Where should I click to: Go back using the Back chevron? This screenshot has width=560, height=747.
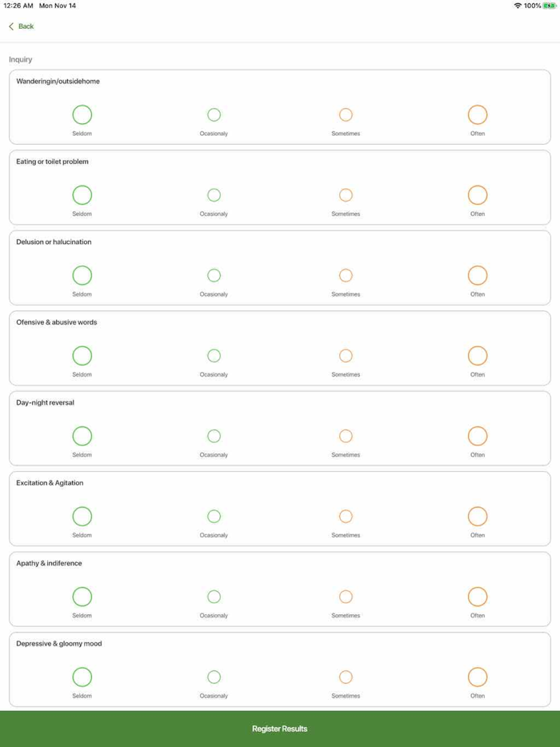click(12, 26)
